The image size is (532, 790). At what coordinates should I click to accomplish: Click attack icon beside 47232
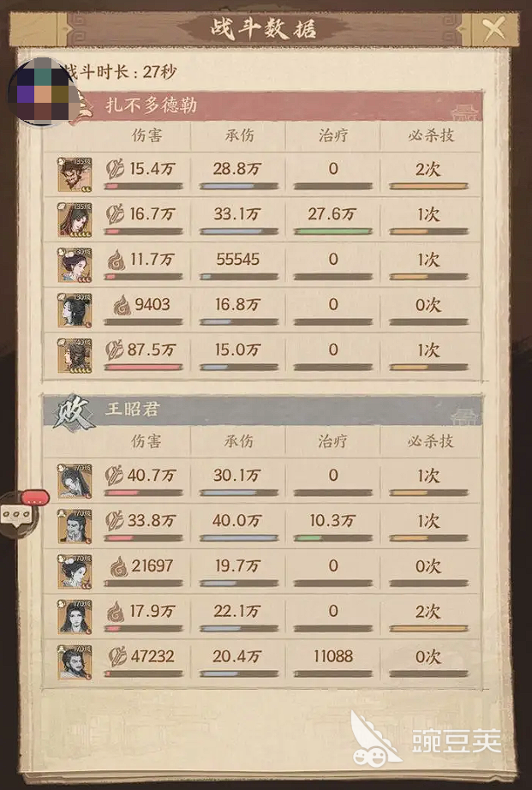click(x=118, y=656)
